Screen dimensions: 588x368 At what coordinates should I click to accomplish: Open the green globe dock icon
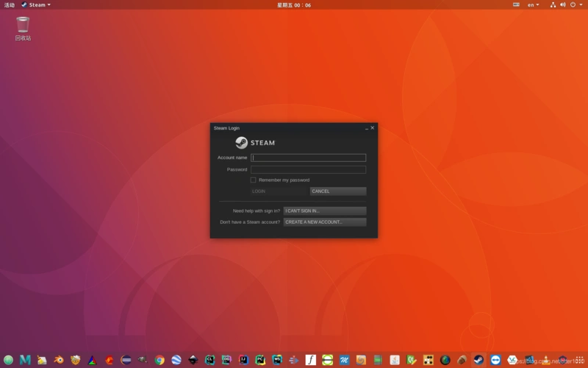[8, 360]
